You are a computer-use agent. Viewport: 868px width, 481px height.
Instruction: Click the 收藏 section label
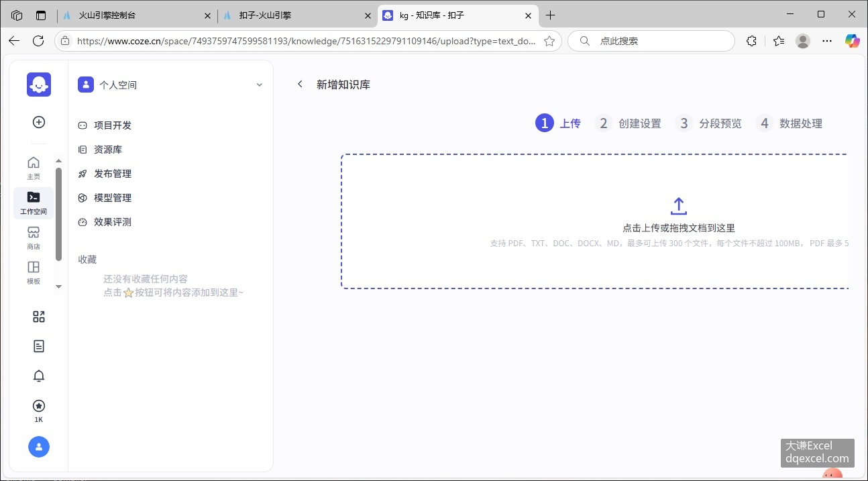point(87,260)
